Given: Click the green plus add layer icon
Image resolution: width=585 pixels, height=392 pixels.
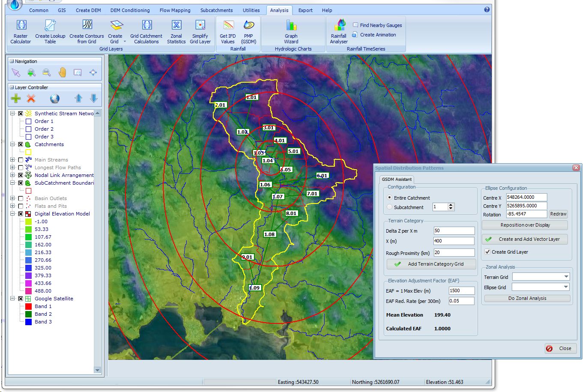Looking at the screenshot, I should (x=16, y=99).
